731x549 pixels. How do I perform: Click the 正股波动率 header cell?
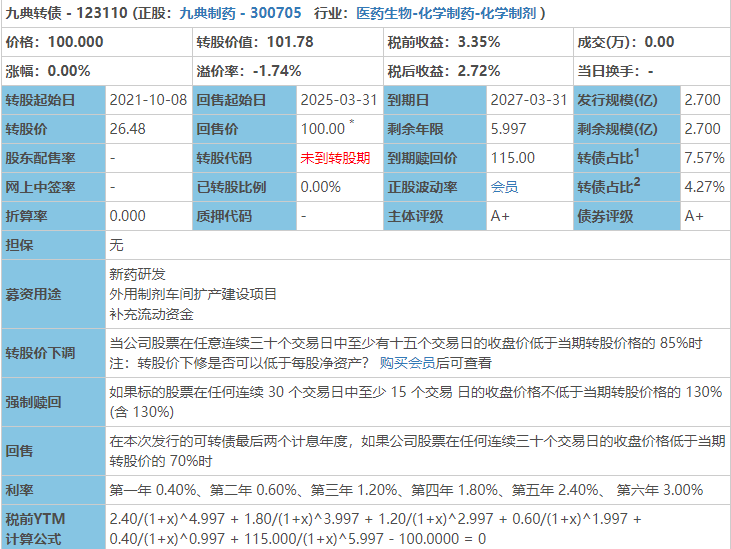[x=435, y=187]
